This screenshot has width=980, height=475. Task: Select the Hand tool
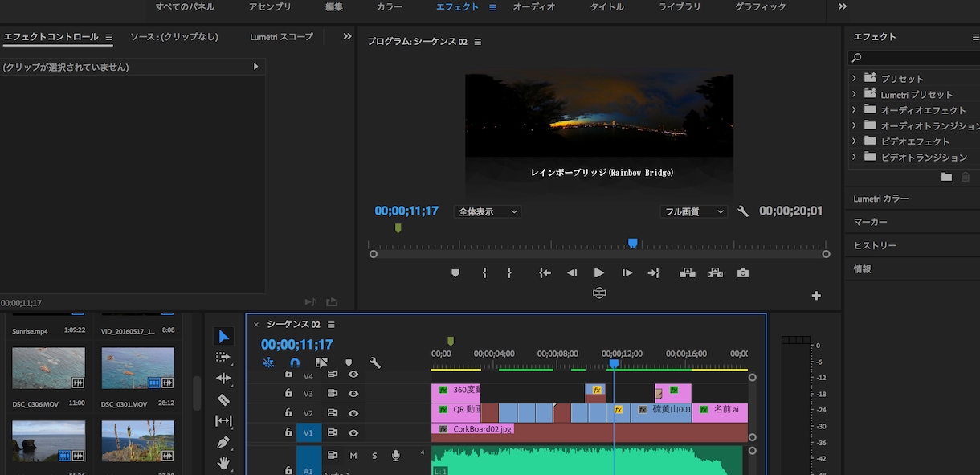[x=223, y=463]
